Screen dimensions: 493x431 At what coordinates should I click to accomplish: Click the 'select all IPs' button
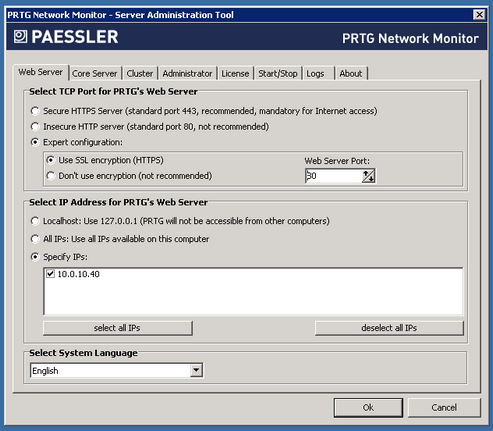click(118, 328)
